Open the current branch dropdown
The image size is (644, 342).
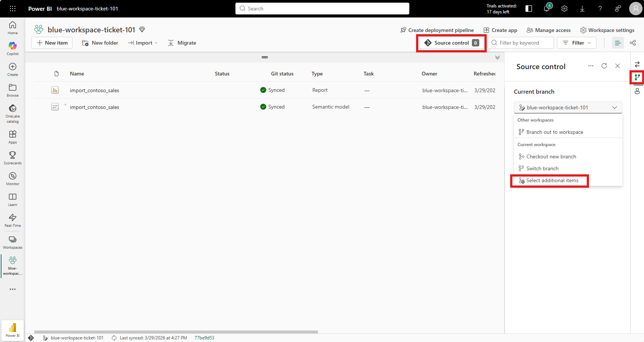(x=568, y=107)
